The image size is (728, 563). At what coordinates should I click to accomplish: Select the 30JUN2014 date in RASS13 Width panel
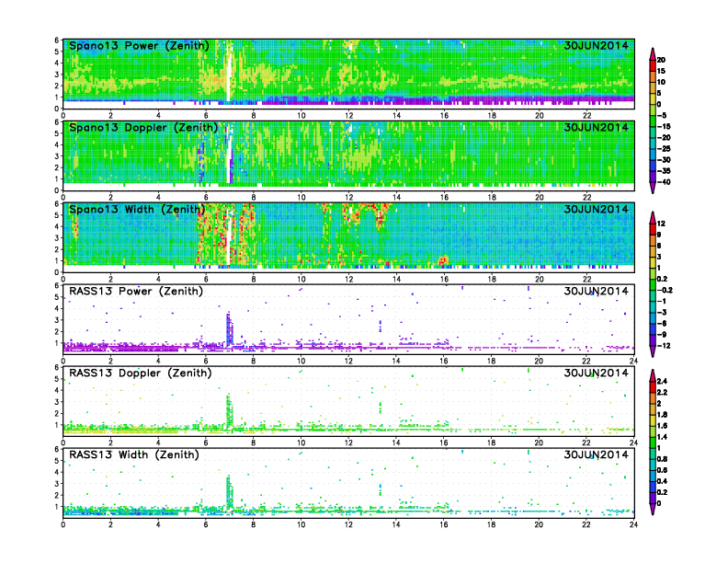596,454
